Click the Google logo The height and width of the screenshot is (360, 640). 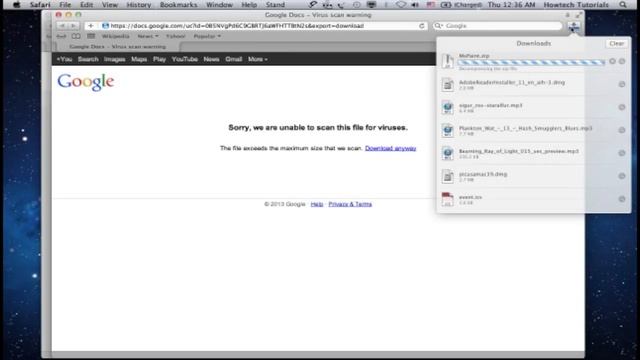(x=86, y=82)
